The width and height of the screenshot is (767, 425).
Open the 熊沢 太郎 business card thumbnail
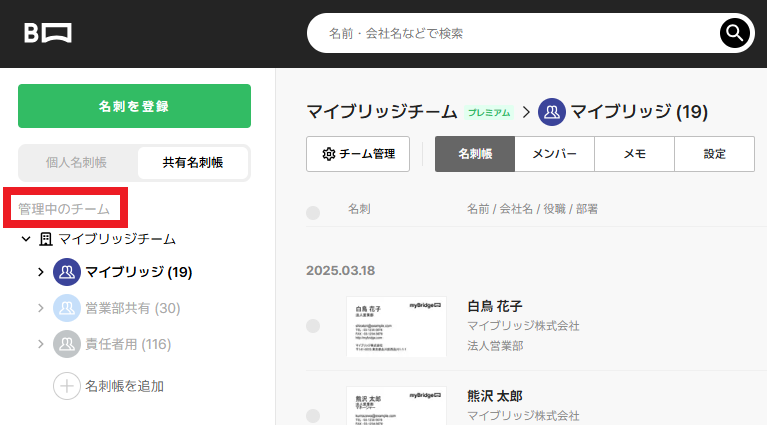[x=396, y=405]
